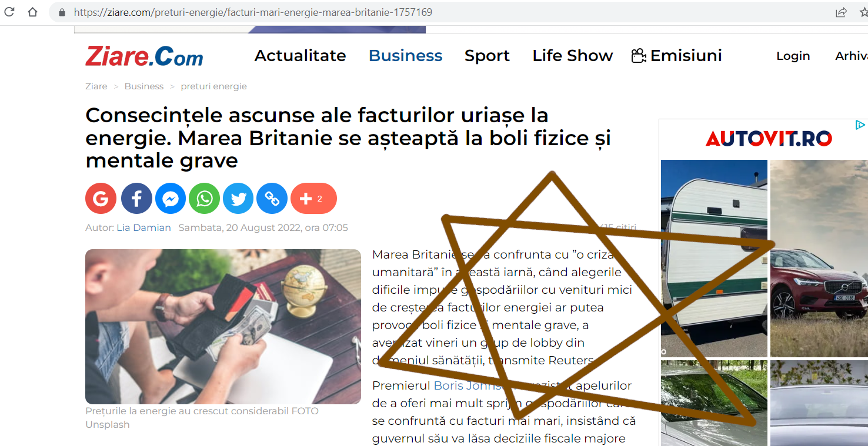The width and height of the screenshot is (868, 446).
Task: Open the Emisiuni section
Action: click(x=677, y=55)
